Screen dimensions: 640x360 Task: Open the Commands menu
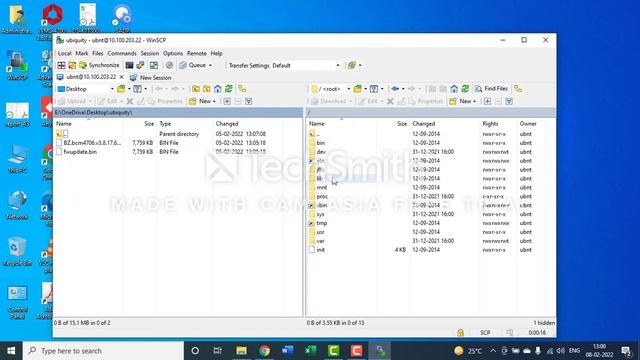coord(122,53)
